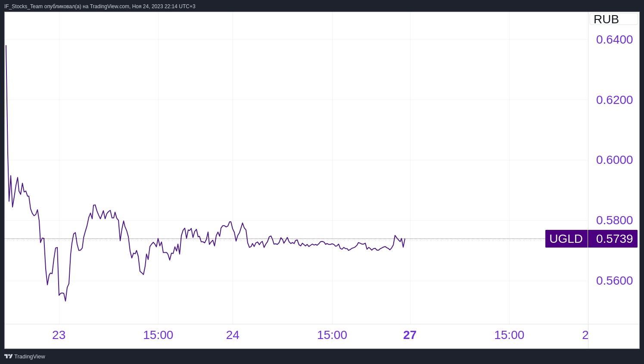Click the 0.5600 price axis label
The width and height of the screenshot is (644, 364).
coord(614,281)
